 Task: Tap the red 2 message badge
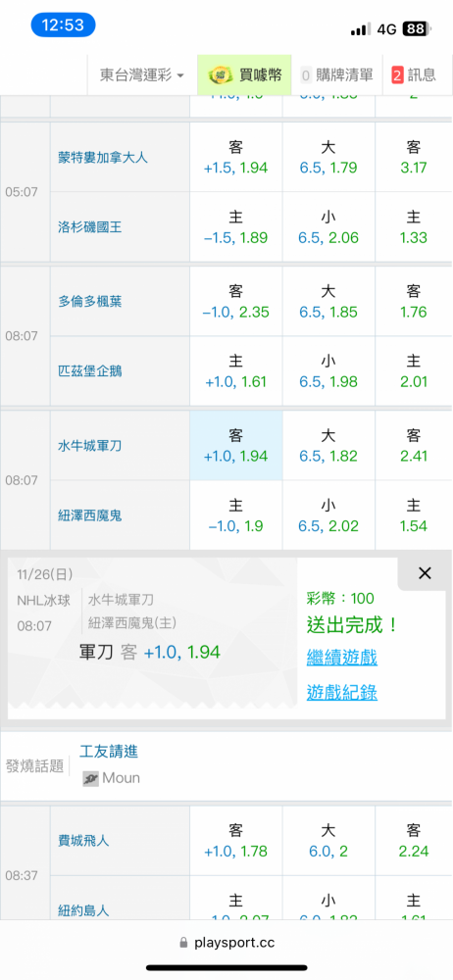tap(397, 75)
